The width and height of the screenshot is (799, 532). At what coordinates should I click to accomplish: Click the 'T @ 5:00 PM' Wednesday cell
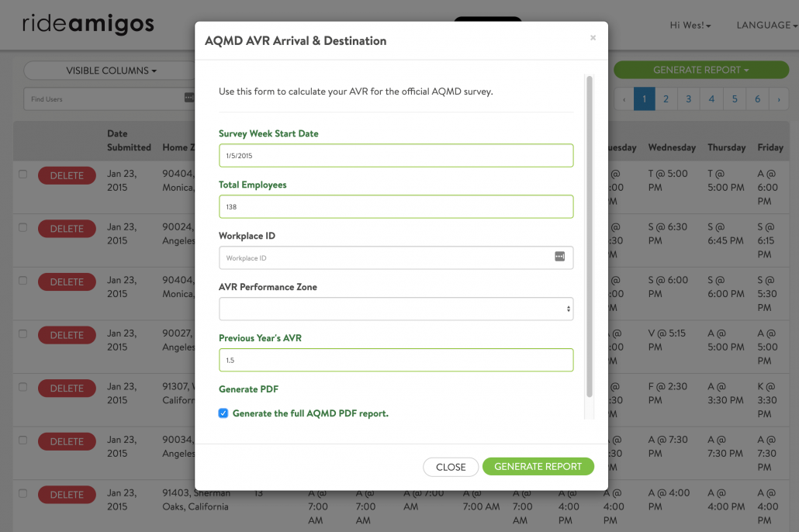(668, 181)
